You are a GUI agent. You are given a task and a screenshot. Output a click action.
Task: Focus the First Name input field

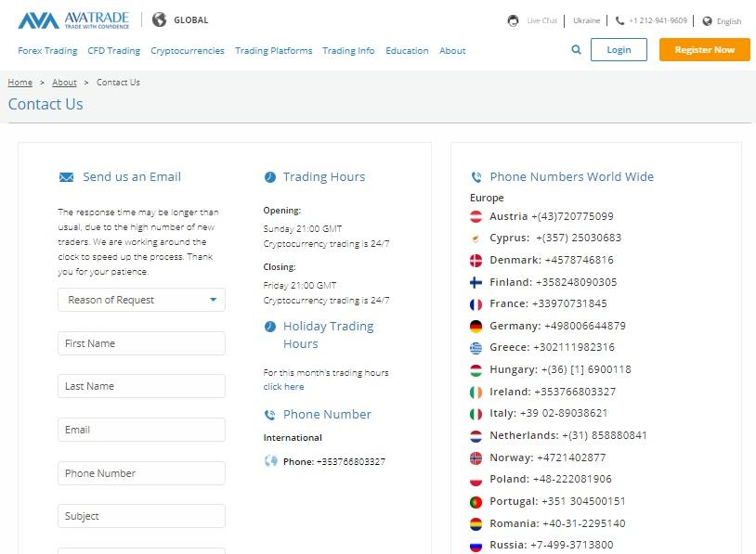[x=141, y=343]
